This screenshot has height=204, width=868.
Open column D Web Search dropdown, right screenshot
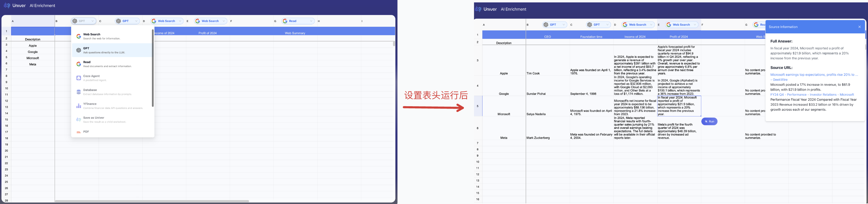tap(638, 25)
